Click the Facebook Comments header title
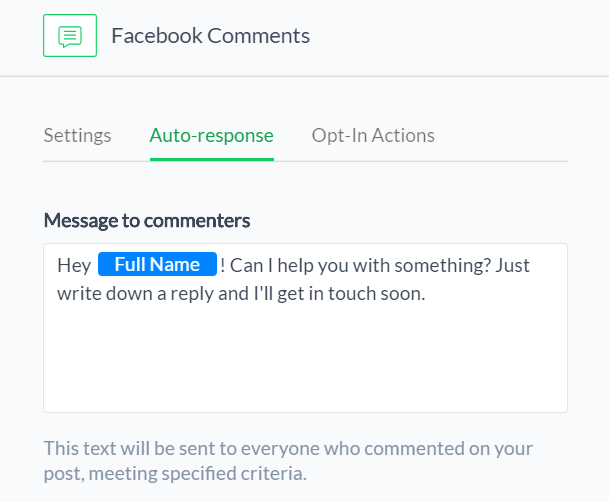This screenshot has height=502, width=609. click(210, 36)
